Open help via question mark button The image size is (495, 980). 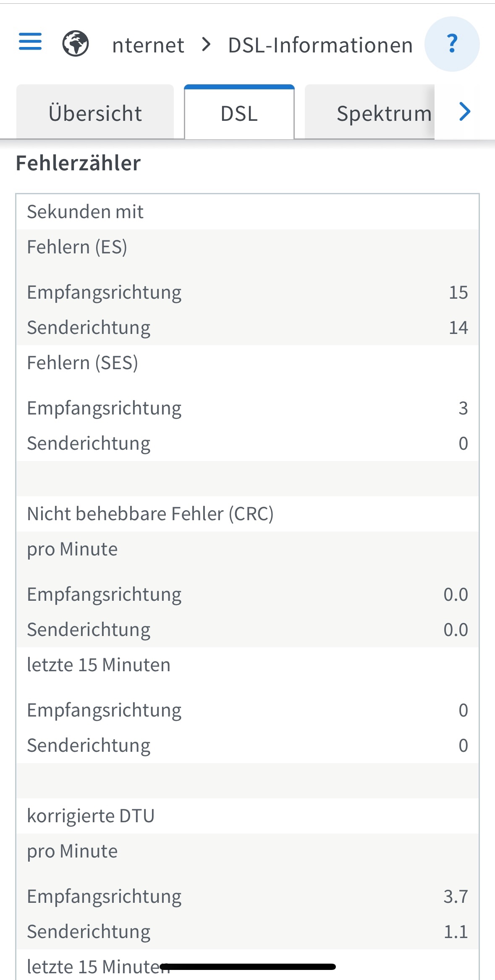pyautogui.click(x=452, y=44)
